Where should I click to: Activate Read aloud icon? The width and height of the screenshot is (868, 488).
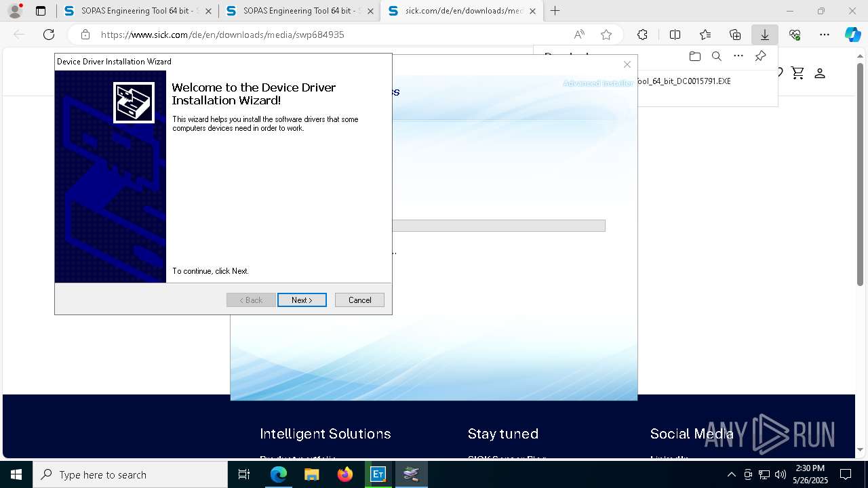[579, 35]
